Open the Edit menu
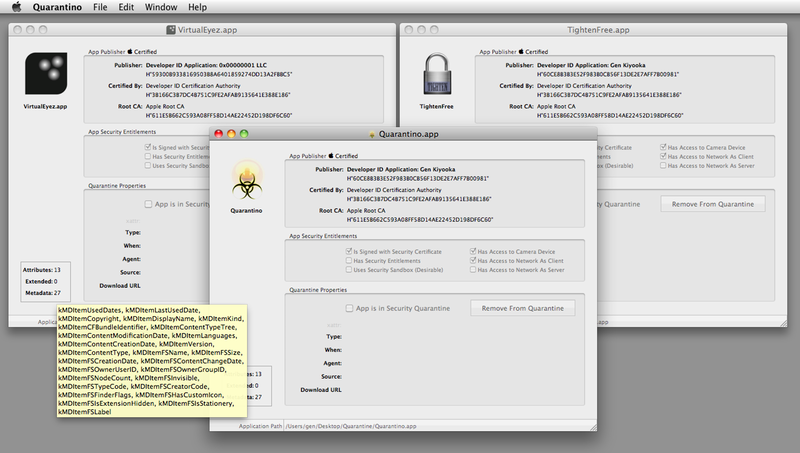 coord(126,7)
